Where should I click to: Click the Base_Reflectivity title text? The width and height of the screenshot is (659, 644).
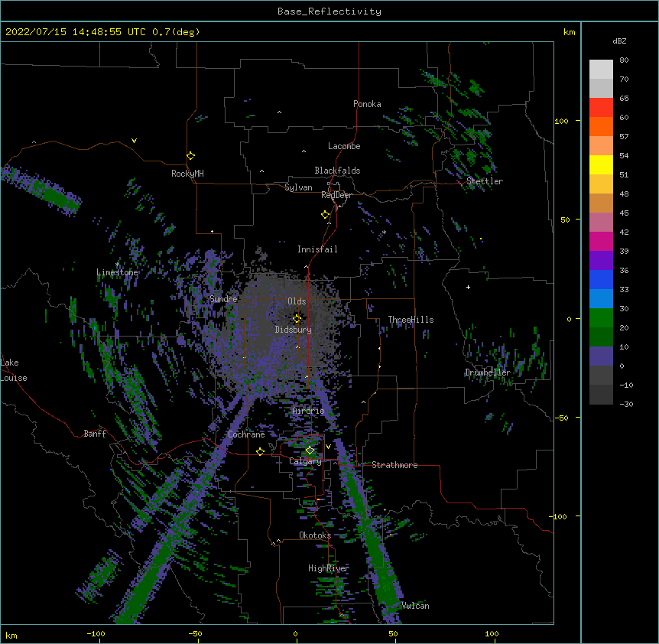click(329, 11)
